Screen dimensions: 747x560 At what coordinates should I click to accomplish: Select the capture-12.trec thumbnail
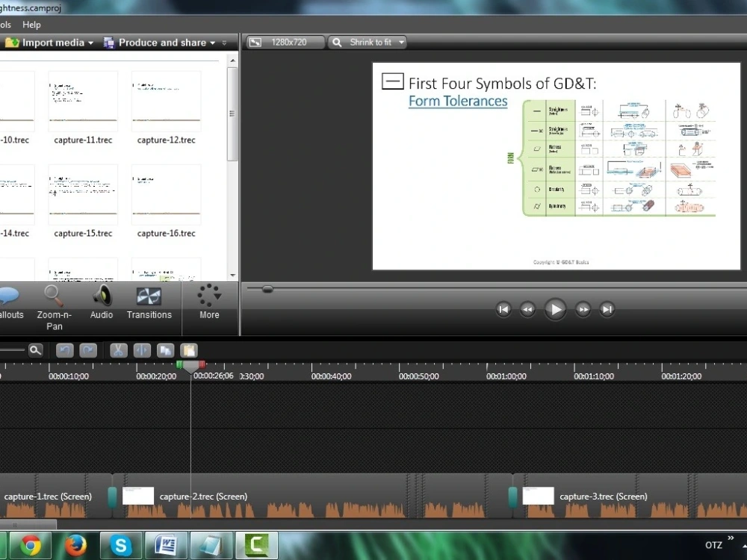[x=167, y=101]
